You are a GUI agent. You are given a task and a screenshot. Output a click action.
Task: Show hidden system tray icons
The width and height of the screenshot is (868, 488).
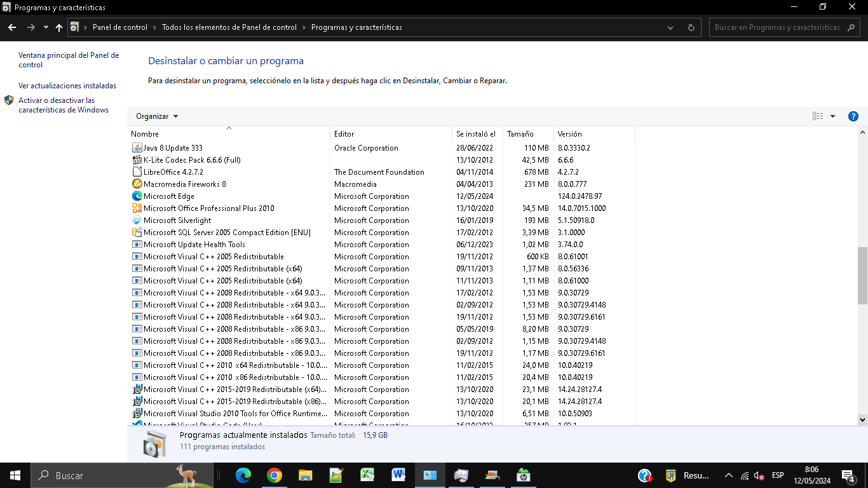[729, 475]
